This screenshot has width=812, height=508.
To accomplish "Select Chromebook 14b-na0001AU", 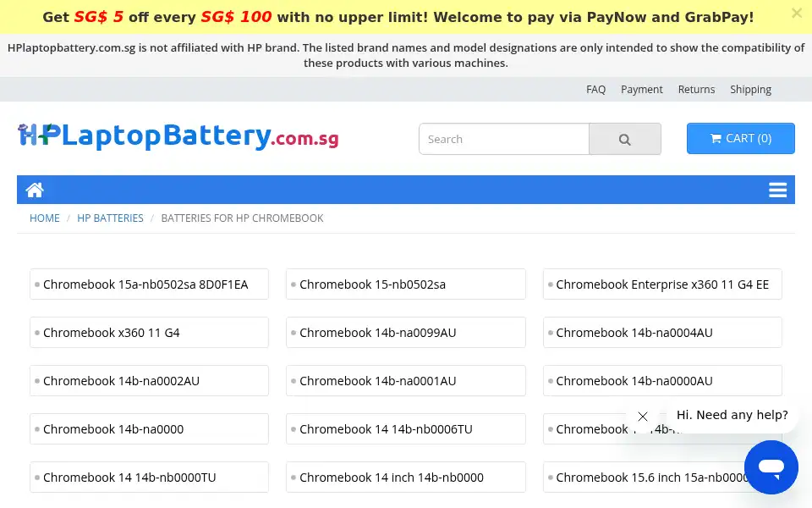I will pyautogui.click(x=405, y=380).
